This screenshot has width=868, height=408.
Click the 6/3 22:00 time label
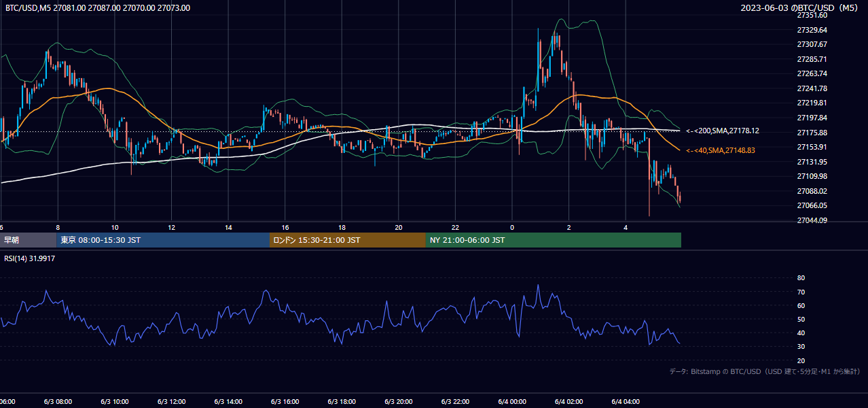pos(455,402)
